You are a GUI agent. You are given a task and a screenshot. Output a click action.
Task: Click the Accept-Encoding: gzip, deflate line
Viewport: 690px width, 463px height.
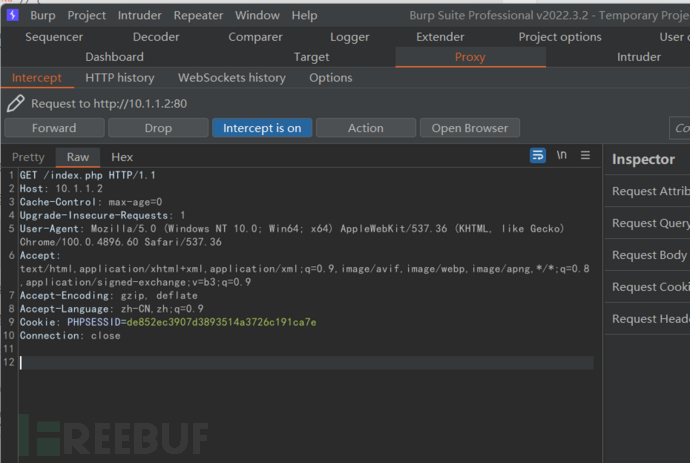pos(108,295)
